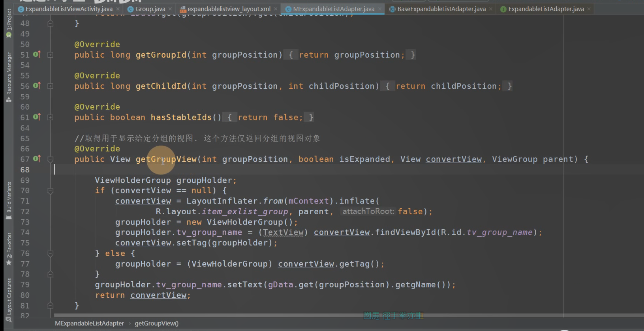644x331 pixels.
Task: Close MExpandableListAdapter.java tab
Action: coord(380,9)
